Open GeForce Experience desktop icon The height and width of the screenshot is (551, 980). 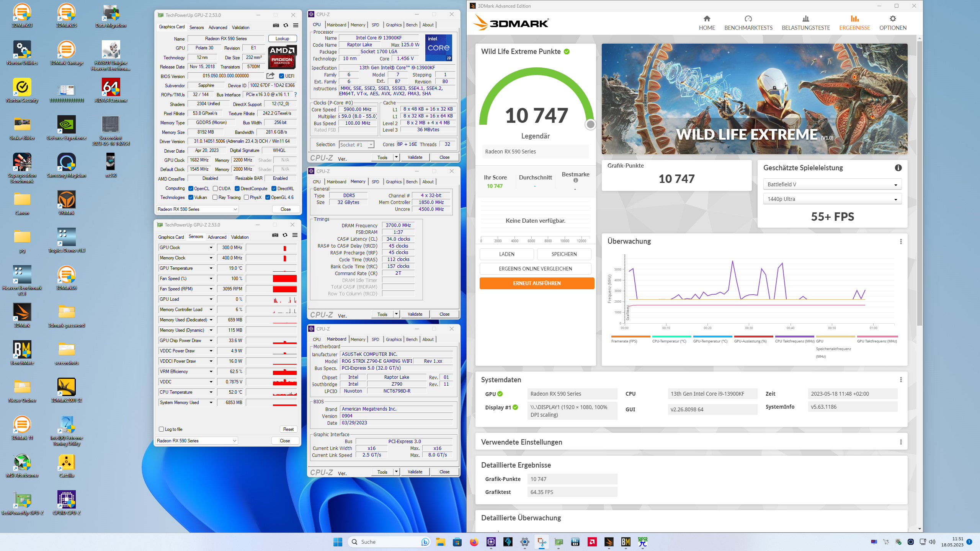pyautogui.click(x=67, y=128)
